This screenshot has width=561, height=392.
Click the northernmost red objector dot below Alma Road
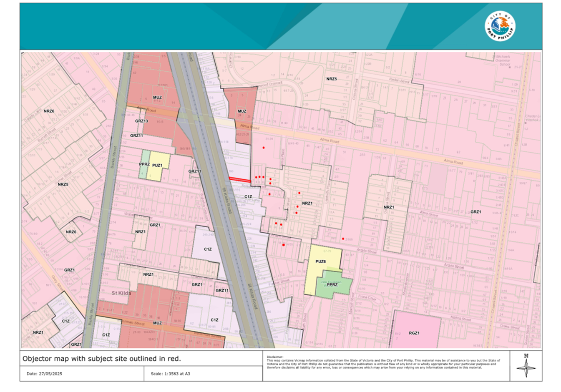(263, 148)
